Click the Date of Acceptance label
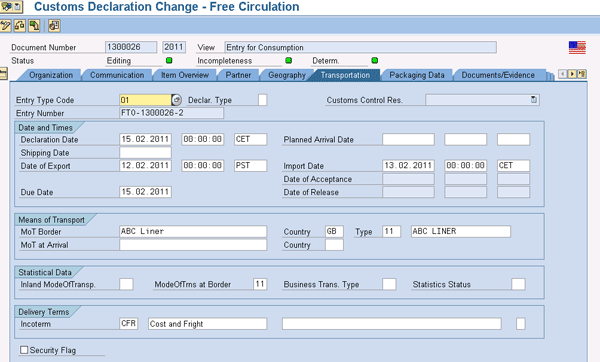 [317, 179]
